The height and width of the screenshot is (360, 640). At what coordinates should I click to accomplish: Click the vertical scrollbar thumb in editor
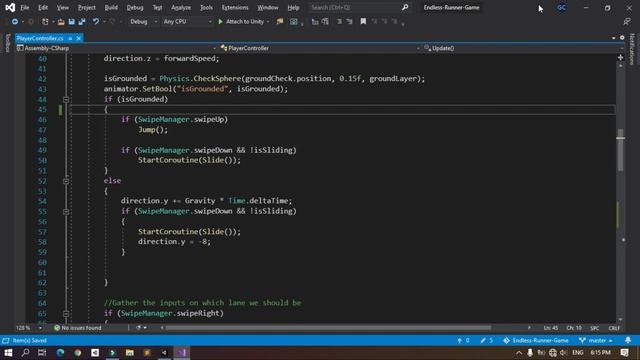click(620, 150)
